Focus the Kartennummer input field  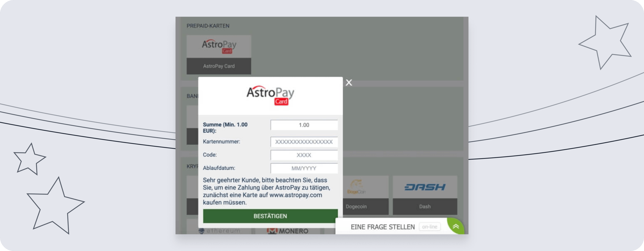click(x=304, y=142)
